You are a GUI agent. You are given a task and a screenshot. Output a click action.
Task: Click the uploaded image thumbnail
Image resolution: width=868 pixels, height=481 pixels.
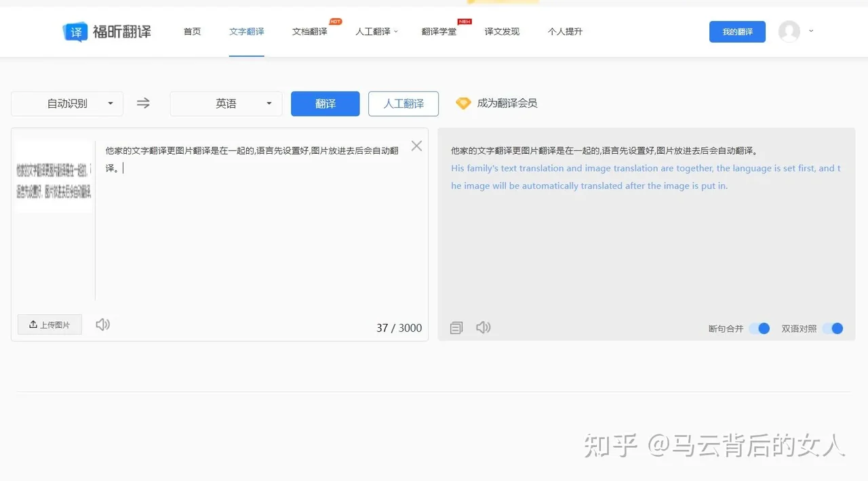tap(54, 175)
